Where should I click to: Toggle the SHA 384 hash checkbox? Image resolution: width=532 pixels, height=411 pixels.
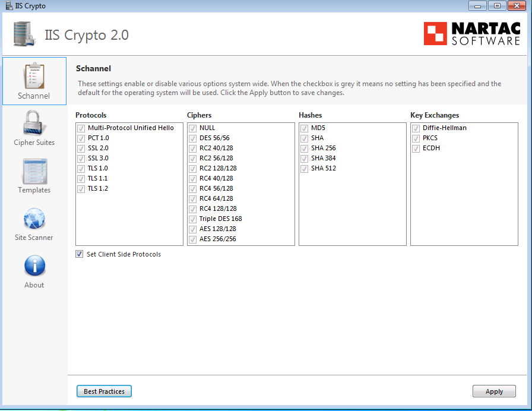click(305, 159)
